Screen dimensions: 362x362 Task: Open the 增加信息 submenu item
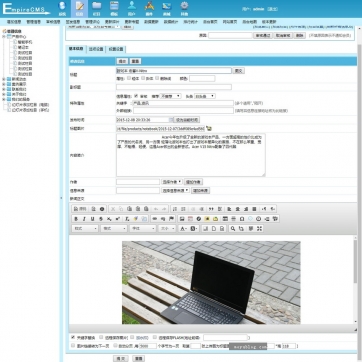(x=14, y=22)
